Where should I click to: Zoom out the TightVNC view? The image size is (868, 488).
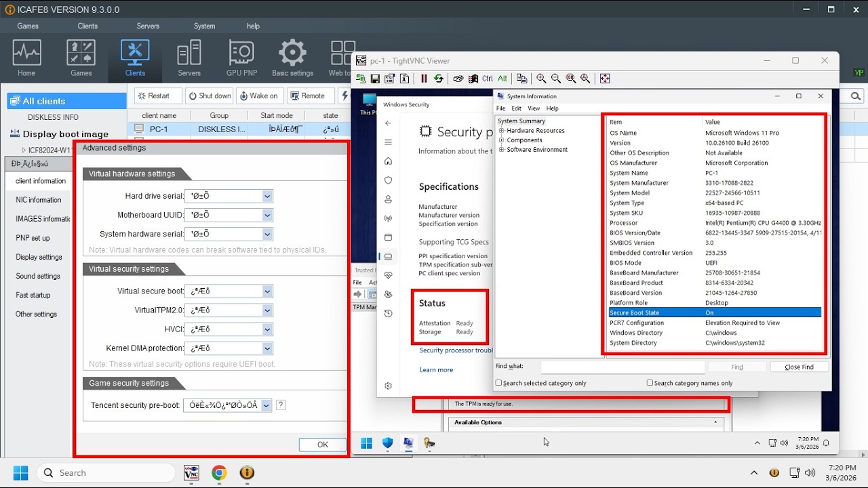pyautogui.click(x=556, y=79)
